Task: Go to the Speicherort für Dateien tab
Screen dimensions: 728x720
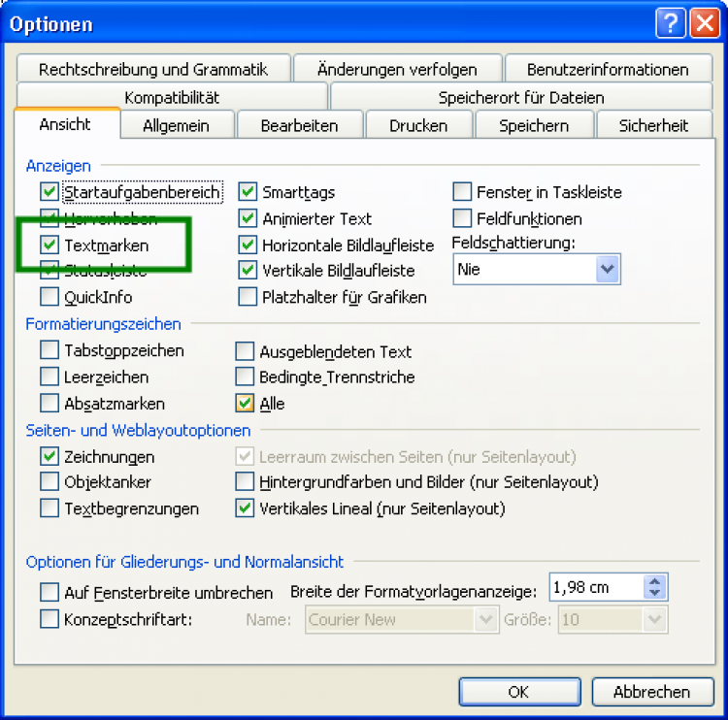Action: [521, 98]
